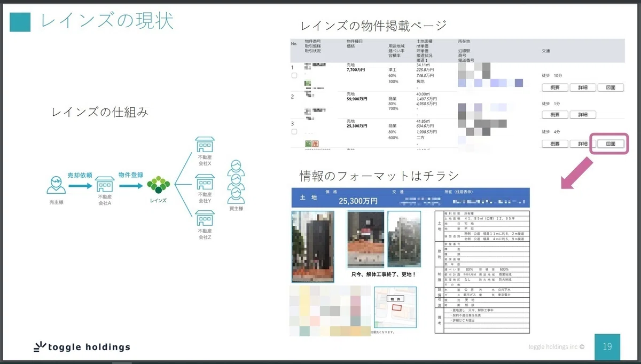Click the tall dark building photo in flyer
The image size is (641, 364).
click(x=312, y=246)
